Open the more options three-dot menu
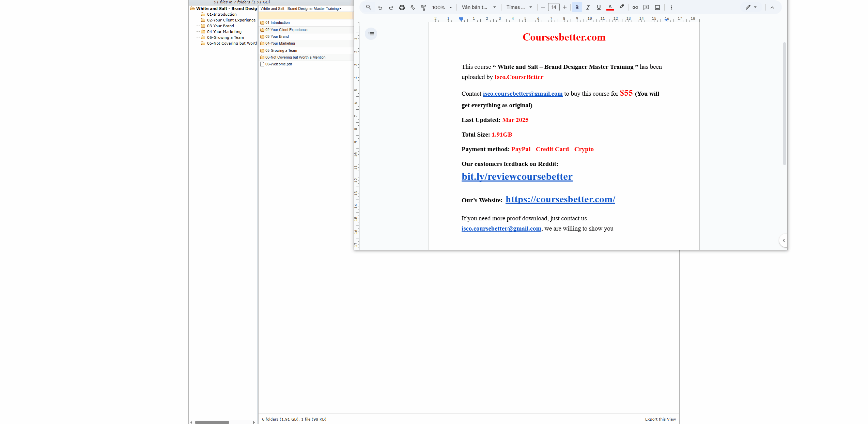Image resolution: width=868 pixels, height=424 pixels. click(671, 7)
